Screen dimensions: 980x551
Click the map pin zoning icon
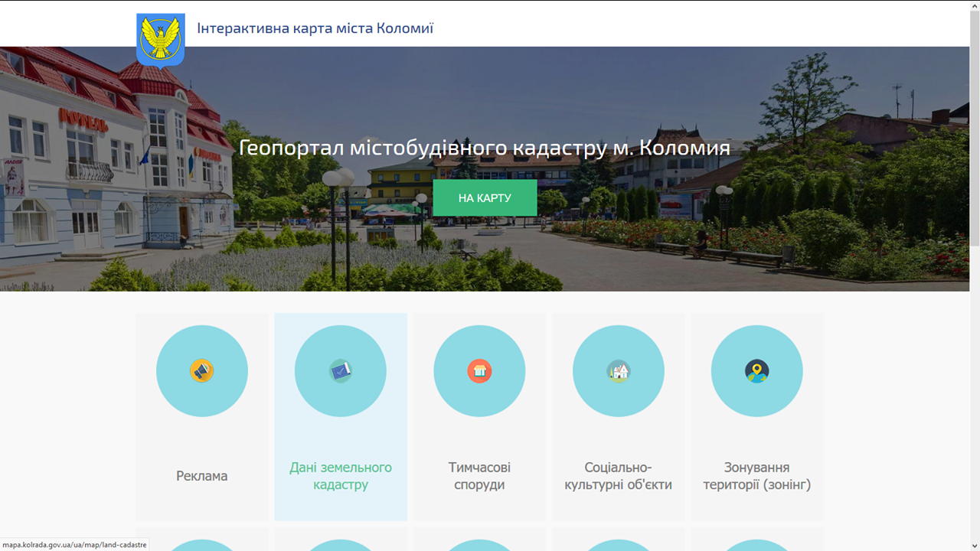tap(756, 371)
